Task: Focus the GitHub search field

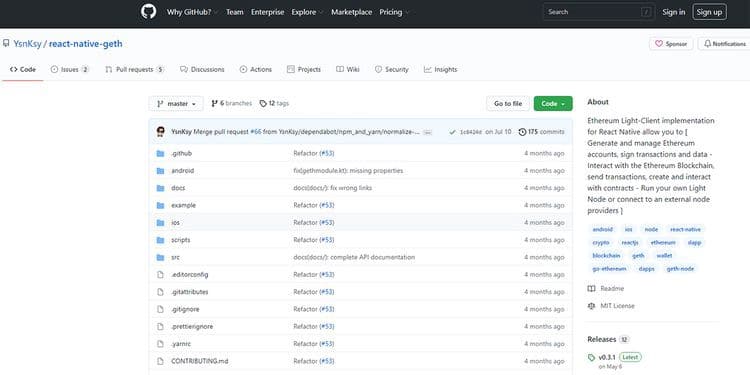Action: point(598,12)
